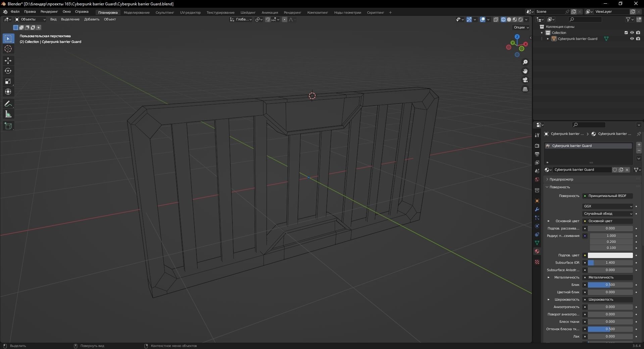Open the Texture properties checker tab
The image size is (644, 349).
tap(537, 262)
